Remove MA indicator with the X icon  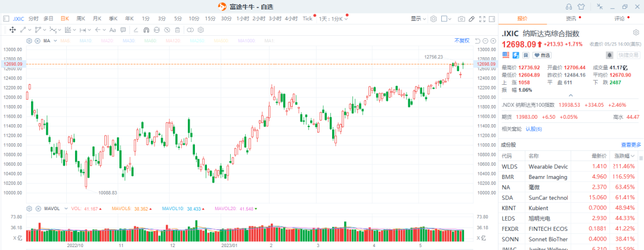point(38,41)
